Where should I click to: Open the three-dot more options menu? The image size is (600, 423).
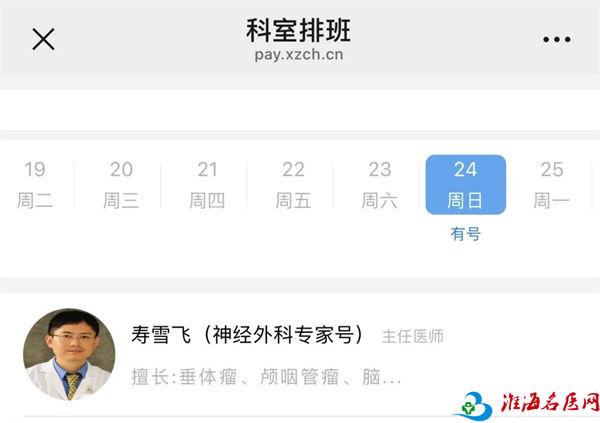tap(557, 39)
